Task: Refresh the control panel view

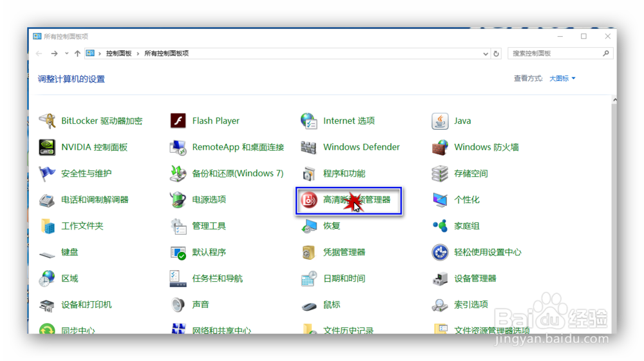Action: 496,54
